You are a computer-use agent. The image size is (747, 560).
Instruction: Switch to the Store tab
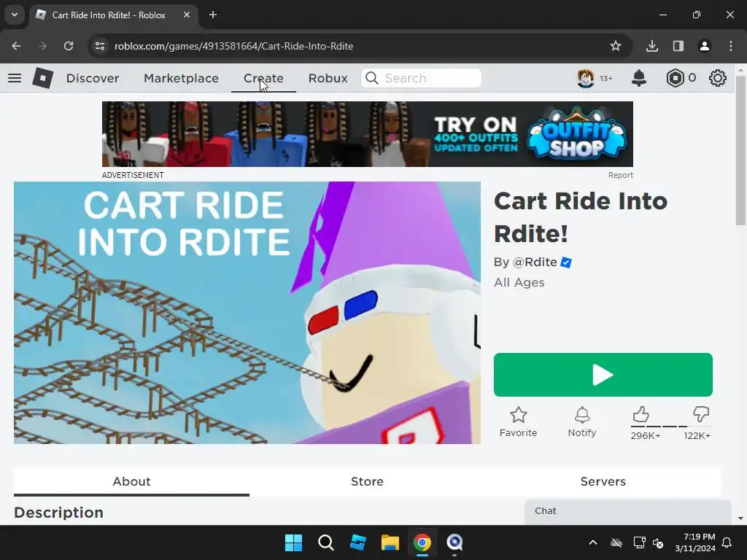point(367,481)
